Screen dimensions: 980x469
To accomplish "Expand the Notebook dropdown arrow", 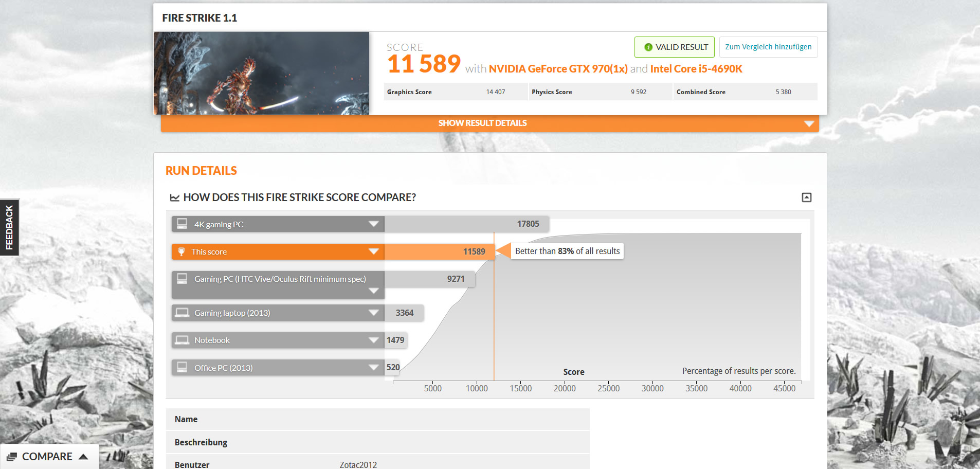I will point(374,340).
